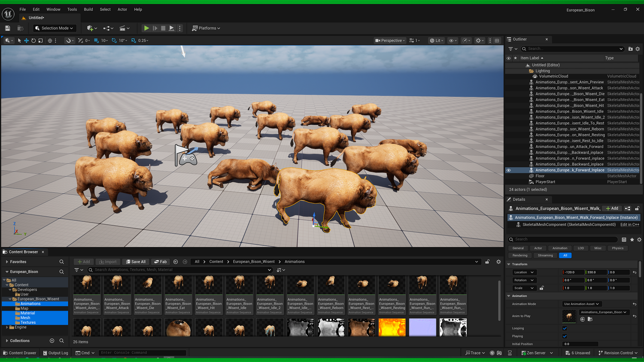
Task: Open the Window menu
Action: click(53, 9)
